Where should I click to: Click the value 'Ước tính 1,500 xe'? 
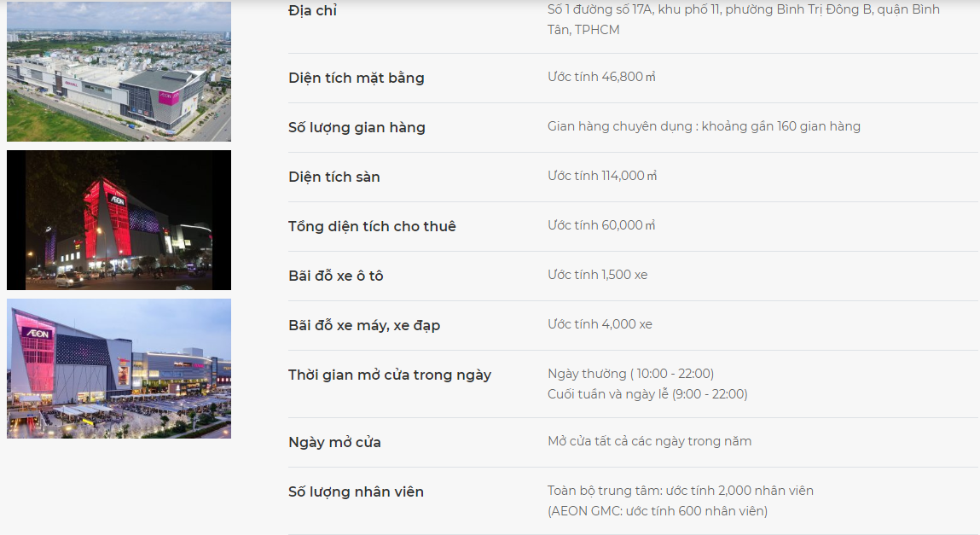point(597,275)
